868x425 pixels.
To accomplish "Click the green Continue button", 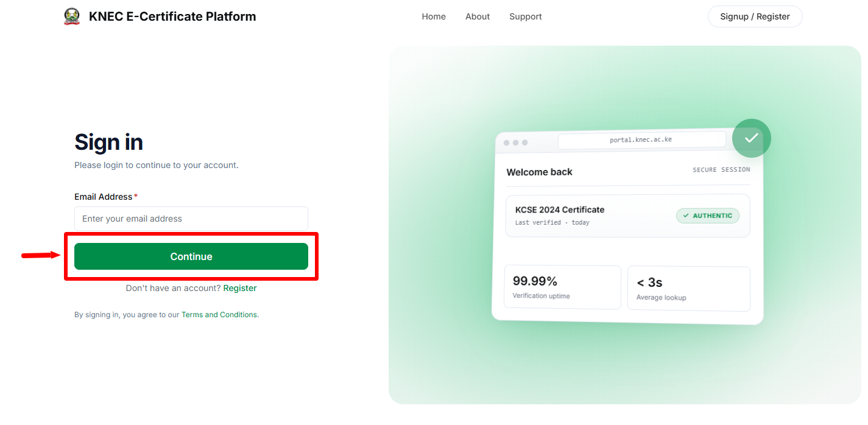I will pos(191,256).
